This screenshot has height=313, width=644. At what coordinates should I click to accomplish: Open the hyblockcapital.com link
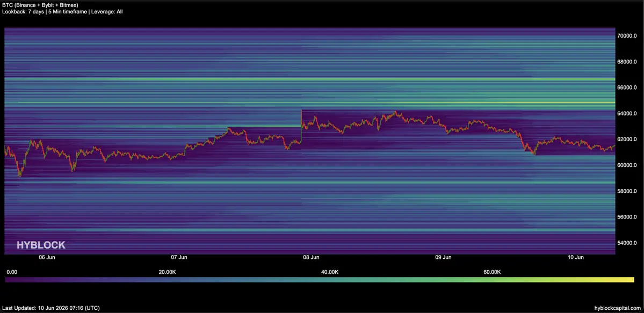click(617, 308)
